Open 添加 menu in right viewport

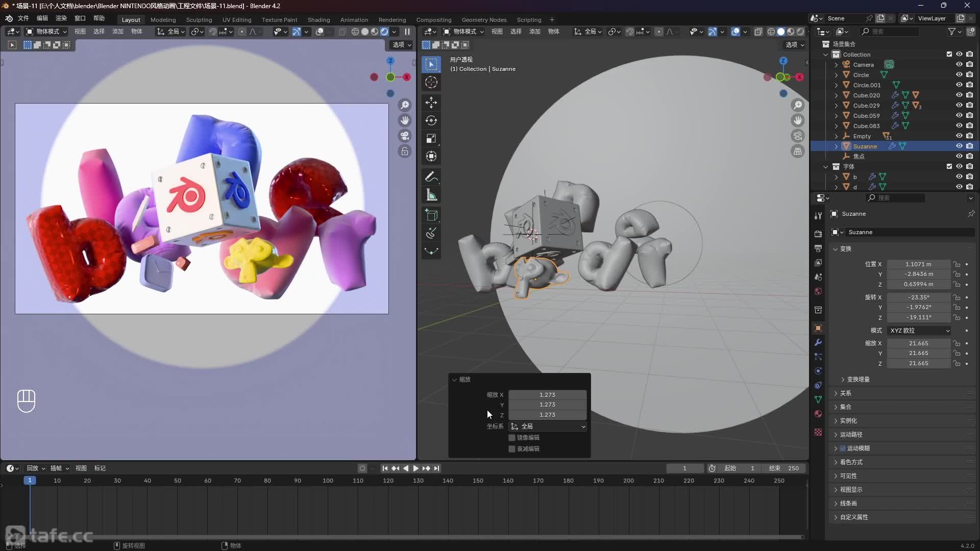[534, 32]
